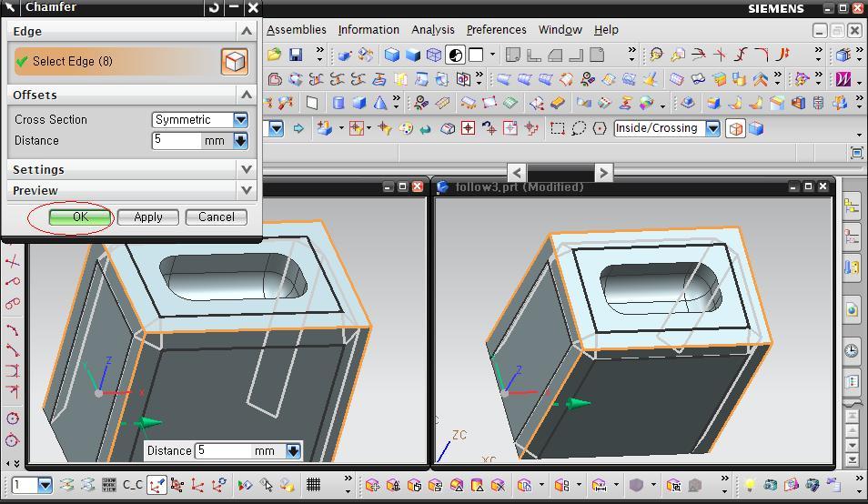The image size is (868, 504).
Task: Open the Analysis menu
Action: pos(432,30)
